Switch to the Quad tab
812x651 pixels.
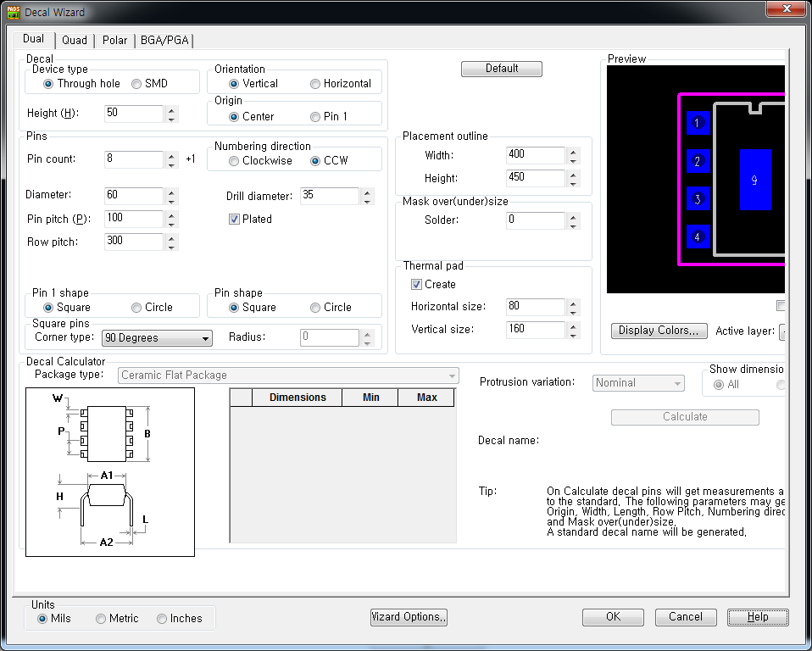click(x=75, y=40)
